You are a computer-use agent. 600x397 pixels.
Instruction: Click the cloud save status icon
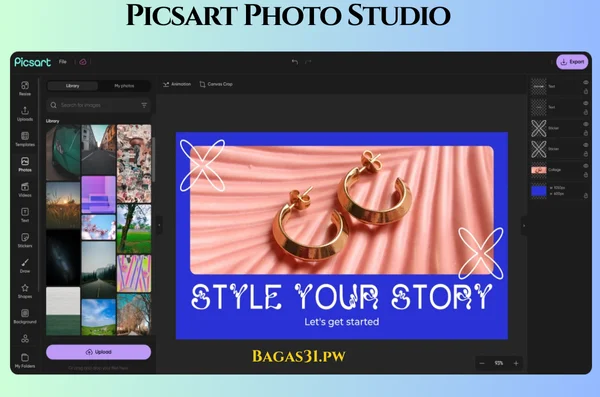pyautogui.click(x=83, y=62)
